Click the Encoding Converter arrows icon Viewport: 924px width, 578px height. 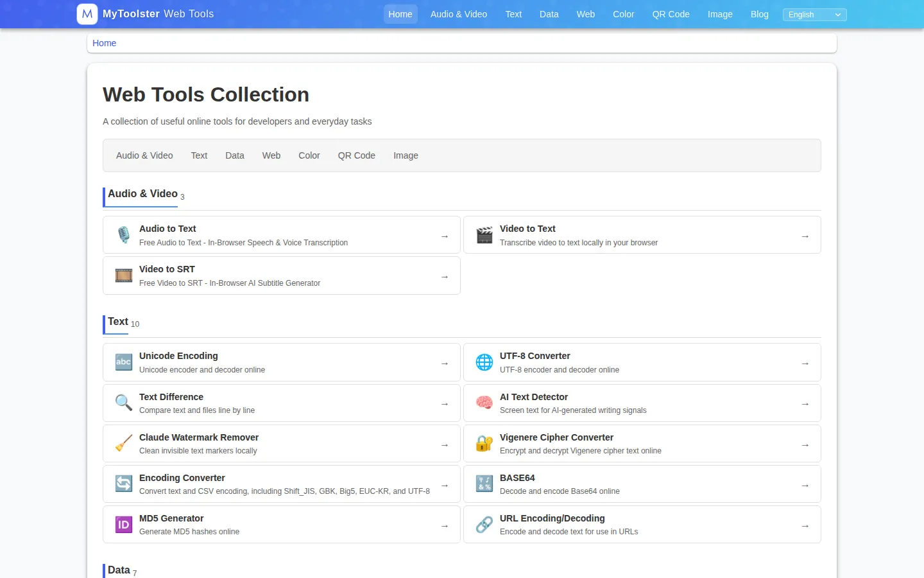pyautogui.click(x=124, y=484)
